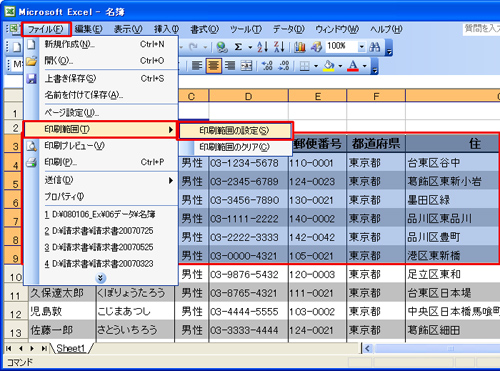Open the AutoSum dropdown arrow

(x=250, y=47)
